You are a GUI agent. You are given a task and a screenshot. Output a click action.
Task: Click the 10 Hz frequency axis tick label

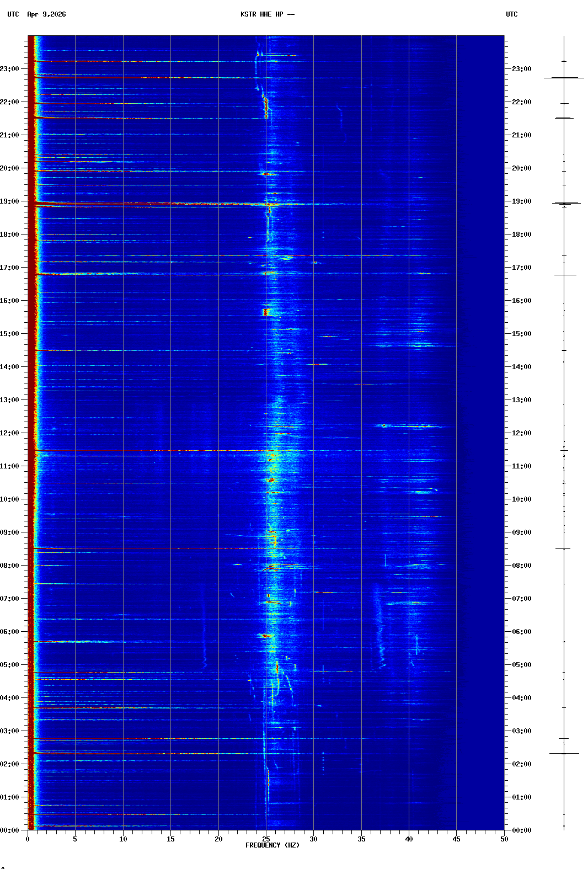(x=123, y=839)
